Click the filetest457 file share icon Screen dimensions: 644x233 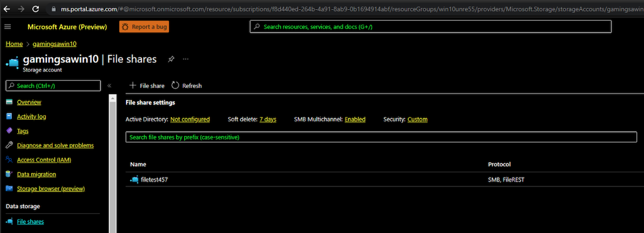[134, 179]
